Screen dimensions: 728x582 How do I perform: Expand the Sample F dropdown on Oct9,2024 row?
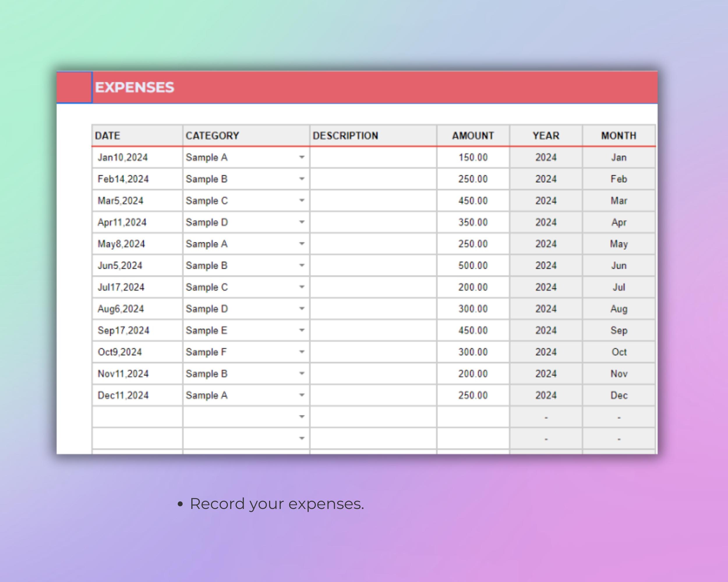point(301,352)
